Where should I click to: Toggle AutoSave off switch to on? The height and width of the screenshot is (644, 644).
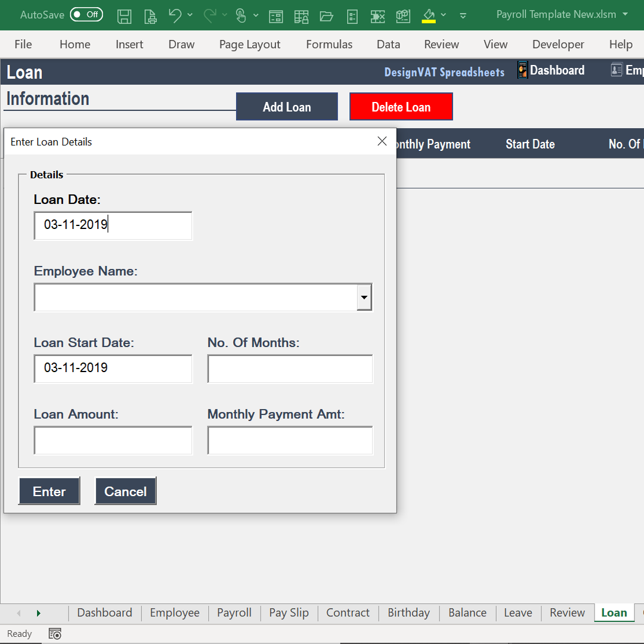pos(86,14)
